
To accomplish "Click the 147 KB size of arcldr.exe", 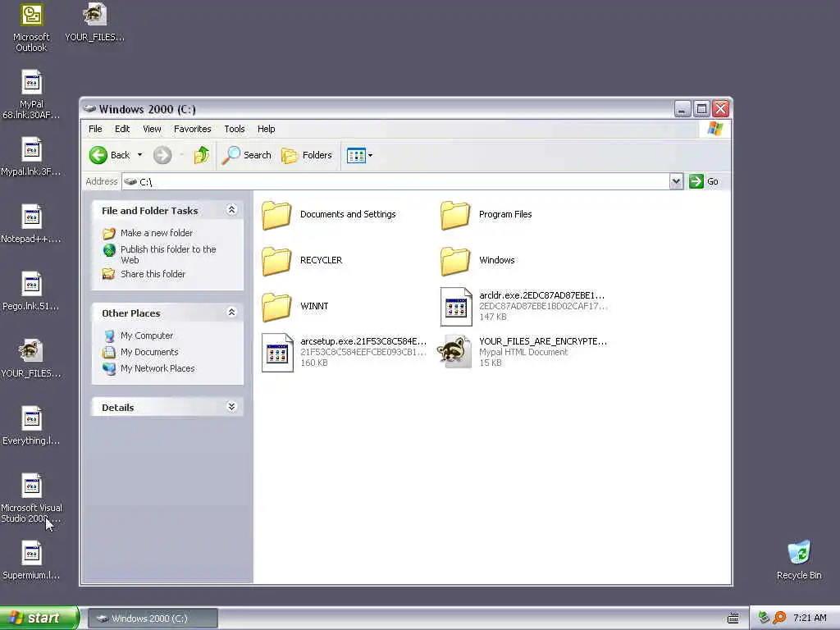I will click(493, 317).
